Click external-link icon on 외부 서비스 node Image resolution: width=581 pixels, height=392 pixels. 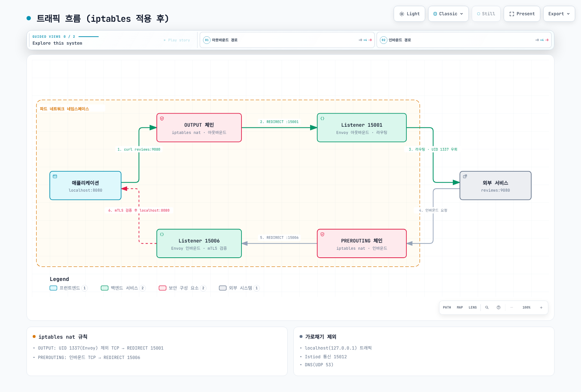[x=465, y=176]
